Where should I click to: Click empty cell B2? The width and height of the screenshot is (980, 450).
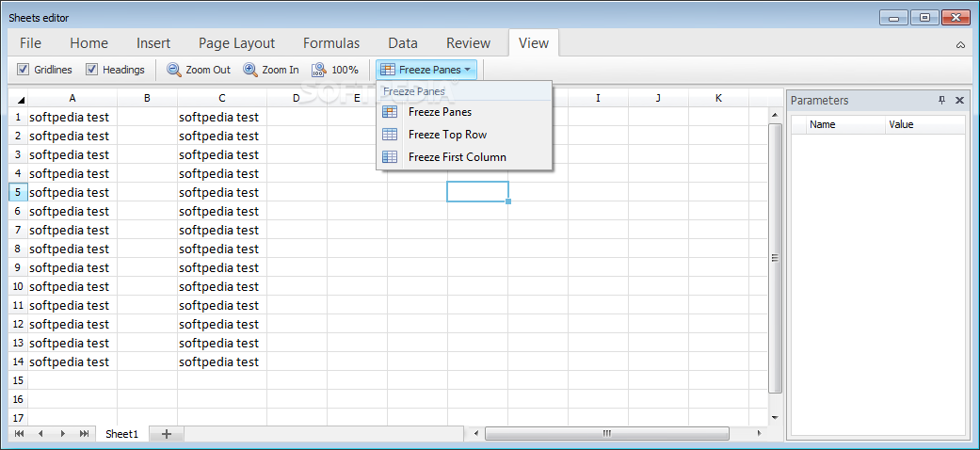coord(147,136)
